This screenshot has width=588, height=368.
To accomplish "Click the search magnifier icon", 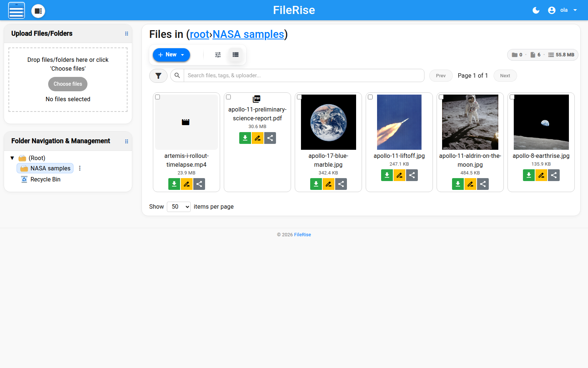I will click(177, 75).
